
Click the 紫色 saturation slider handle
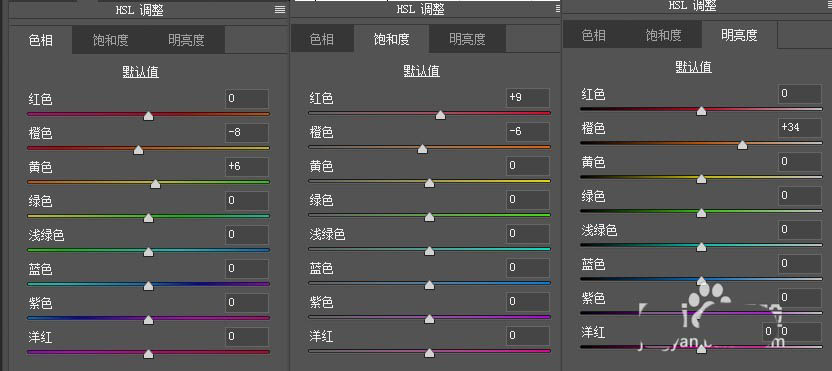(429, 318)
